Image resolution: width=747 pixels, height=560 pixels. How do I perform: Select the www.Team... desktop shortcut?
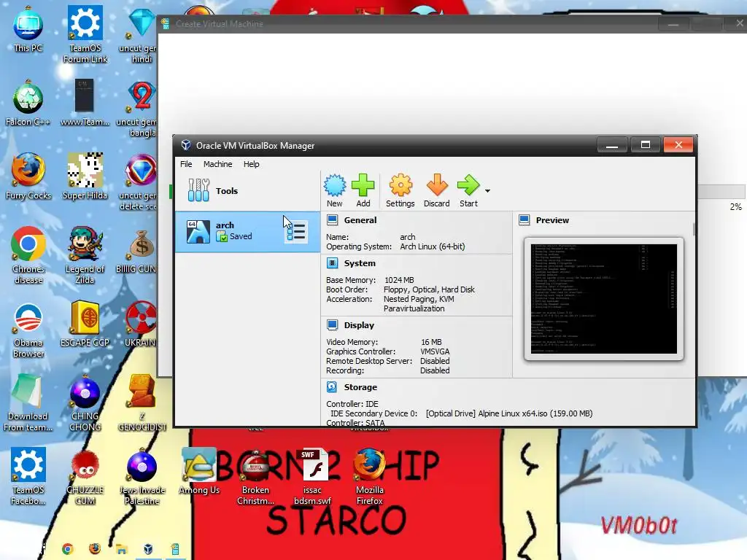(x=85, y=104)
